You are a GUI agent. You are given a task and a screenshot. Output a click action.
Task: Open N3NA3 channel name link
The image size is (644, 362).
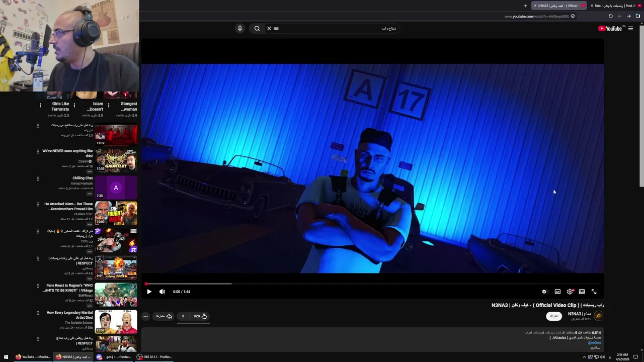coord(580,314)
